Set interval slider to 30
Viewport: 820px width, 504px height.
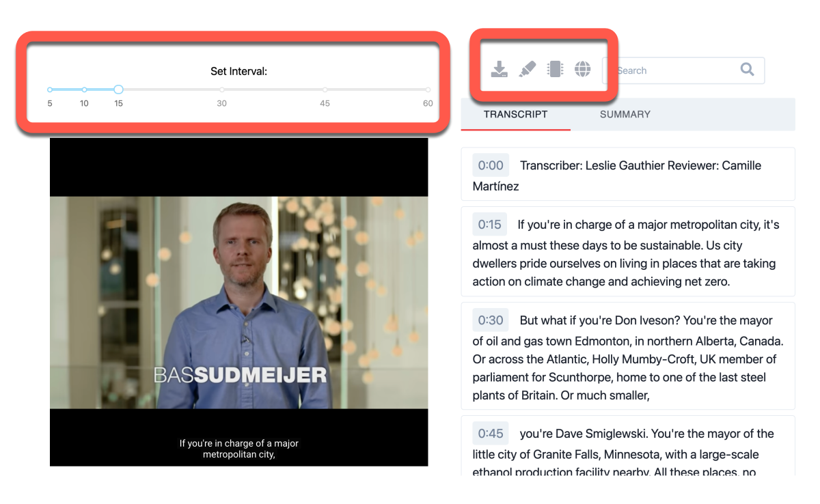221,89
